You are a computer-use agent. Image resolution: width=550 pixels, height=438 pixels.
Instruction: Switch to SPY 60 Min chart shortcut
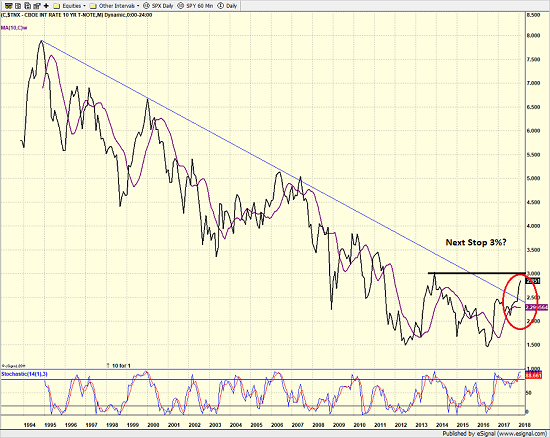195,6
